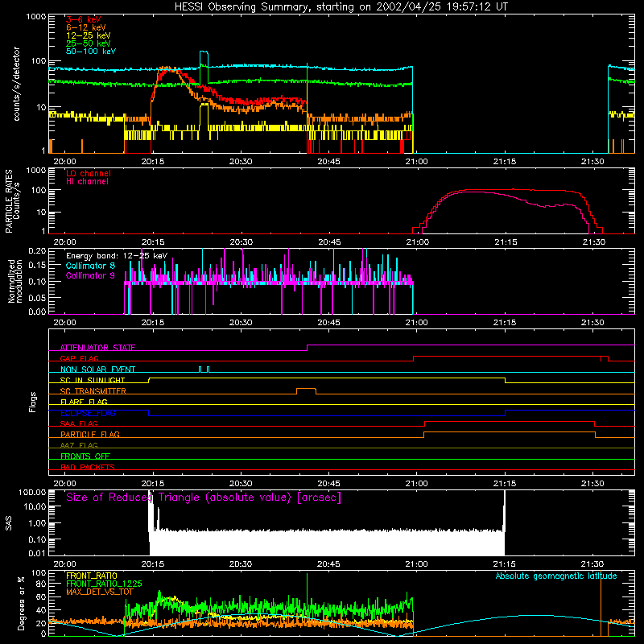644x644 pixels.
Task: Select the SC_TRANSMITTER flag label
Action: (93, 391)
